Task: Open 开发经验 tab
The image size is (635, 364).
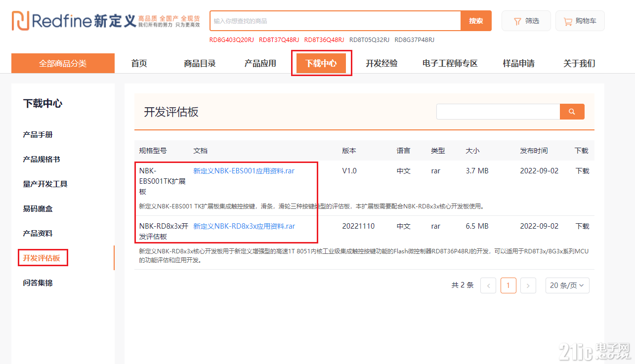Action: [381, 63]
